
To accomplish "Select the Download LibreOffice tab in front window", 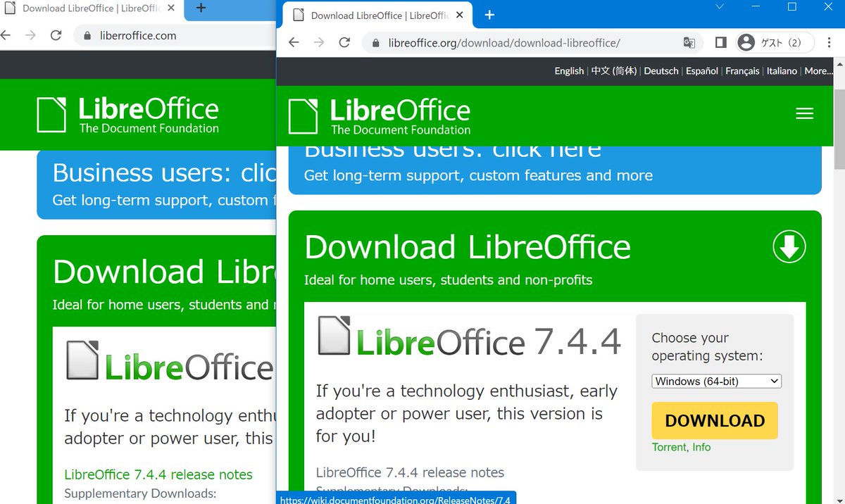I will point(377,15).
